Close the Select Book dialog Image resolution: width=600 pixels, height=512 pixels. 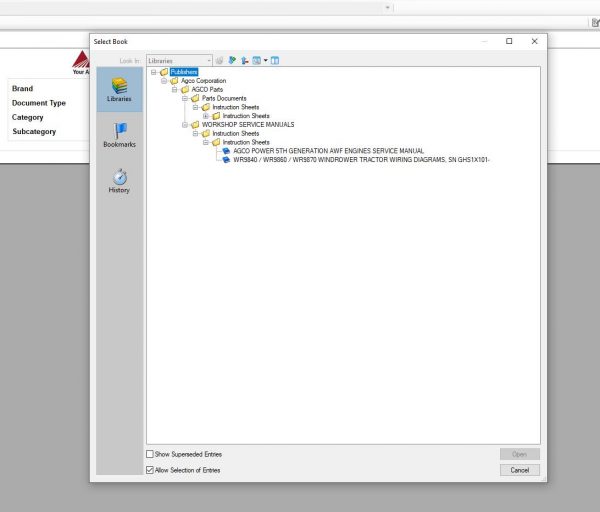tap(535, 41)
